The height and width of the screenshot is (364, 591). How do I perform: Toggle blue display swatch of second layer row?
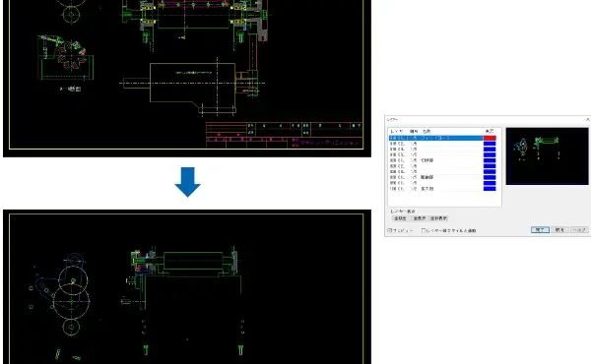[490, 144]
